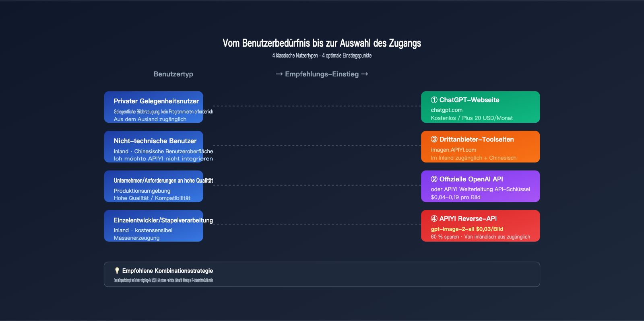The width and height of the screenshot is (644, 321).
Task: Choose the Unternehmen/Anforderungen an hohe Qualität card
Action: pyautogui.click(x=153, y=186)
